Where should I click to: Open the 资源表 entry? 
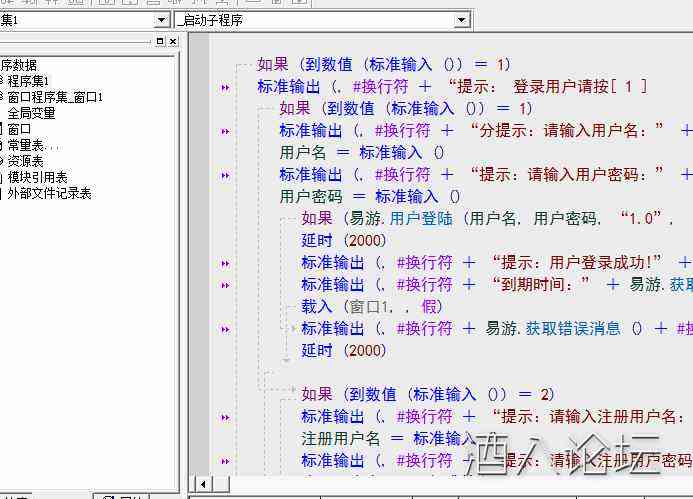(x=25, y=161)
